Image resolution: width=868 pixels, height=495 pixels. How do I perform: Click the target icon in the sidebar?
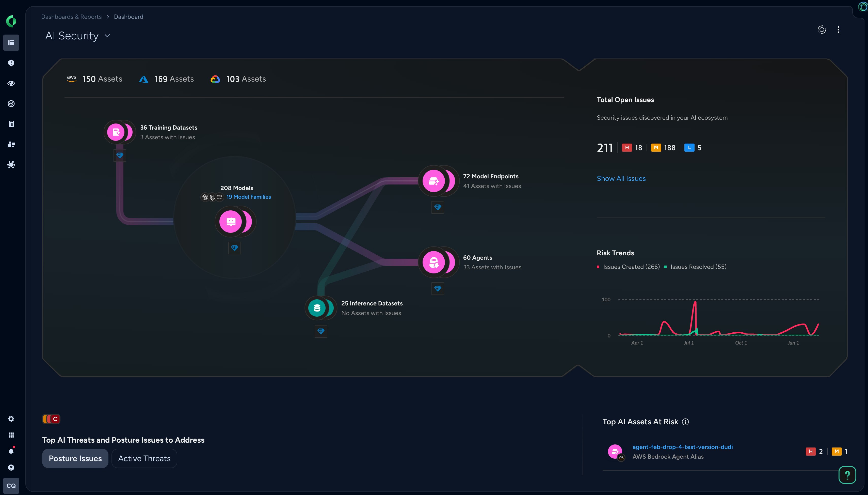coord(11,104)
